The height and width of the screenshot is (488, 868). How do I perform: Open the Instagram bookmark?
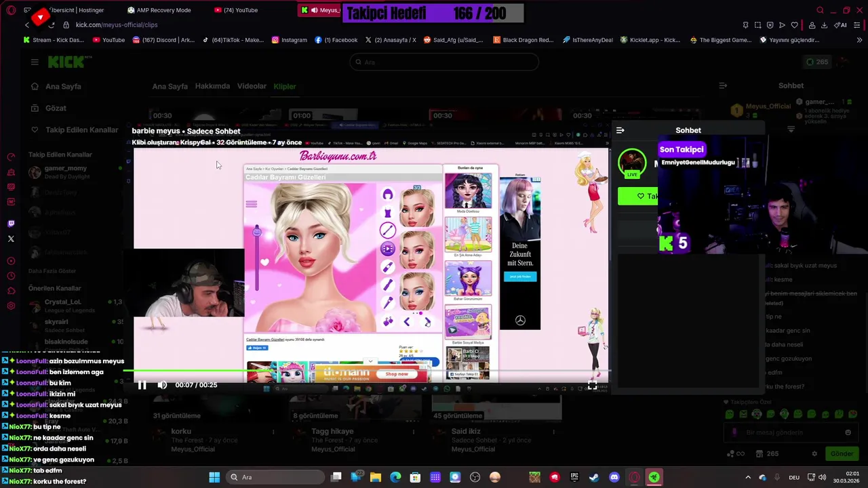290,40
